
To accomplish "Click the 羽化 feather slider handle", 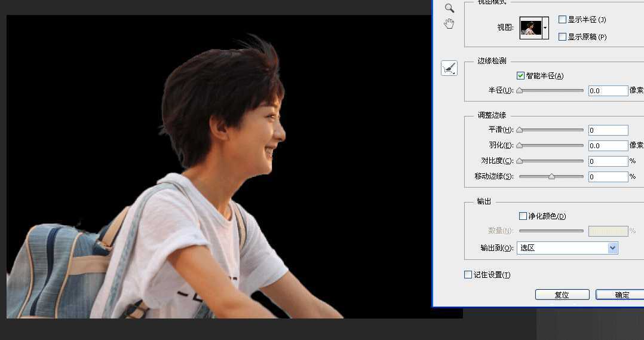I will pyautogui.click(x=520, y=145).
